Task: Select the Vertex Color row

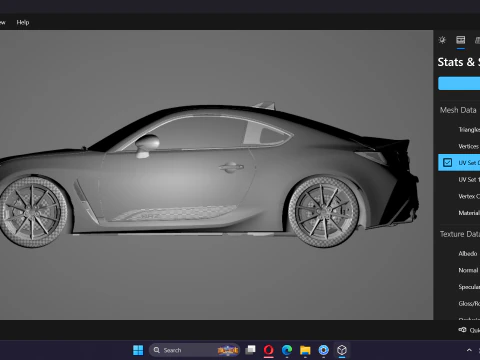Action: (459, 196)
